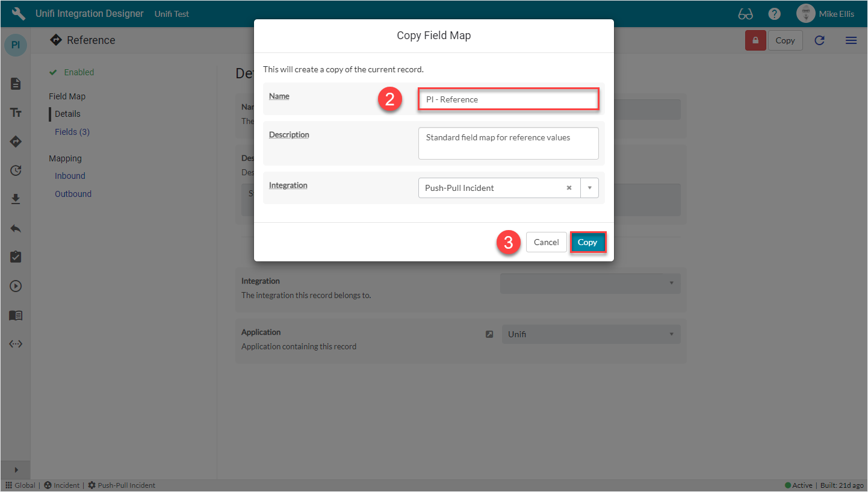Click the document icon in left sidebar
Viewport: 868px width, 492px height.
pos(16,84)
